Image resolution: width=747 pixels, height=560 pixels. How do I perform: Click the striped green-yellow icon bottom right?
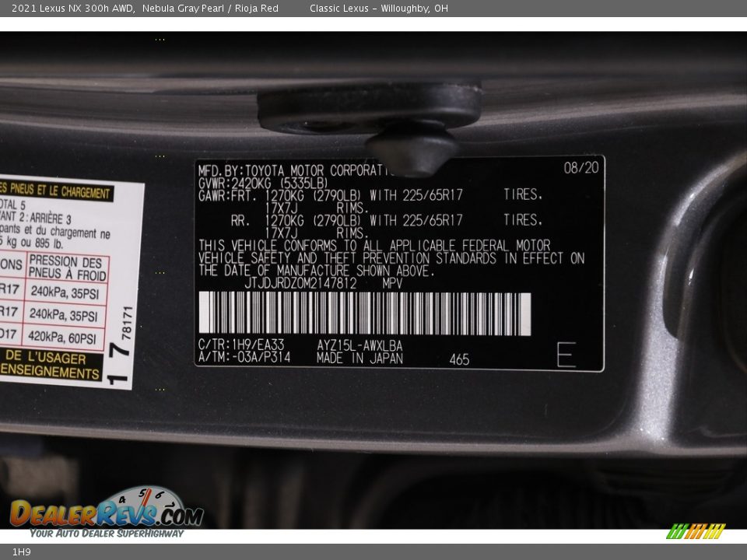[696, 531]
